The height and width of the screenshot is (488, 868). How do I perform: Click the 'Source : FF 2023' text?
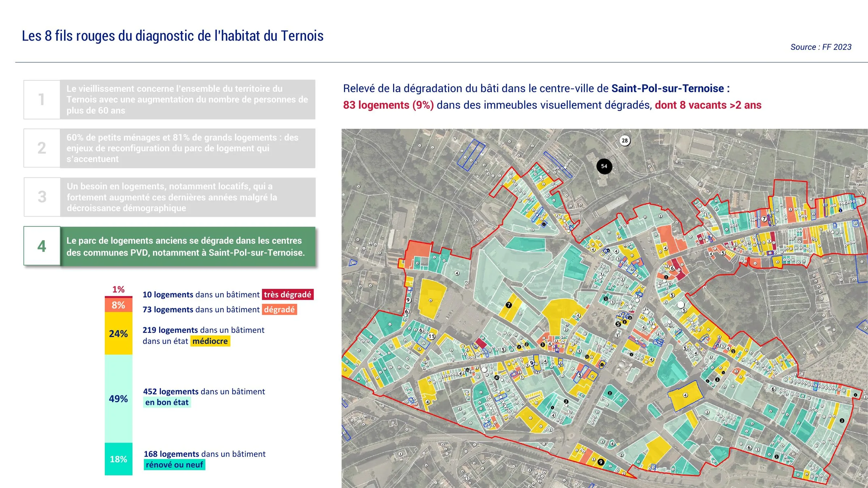tap(821, 47)
